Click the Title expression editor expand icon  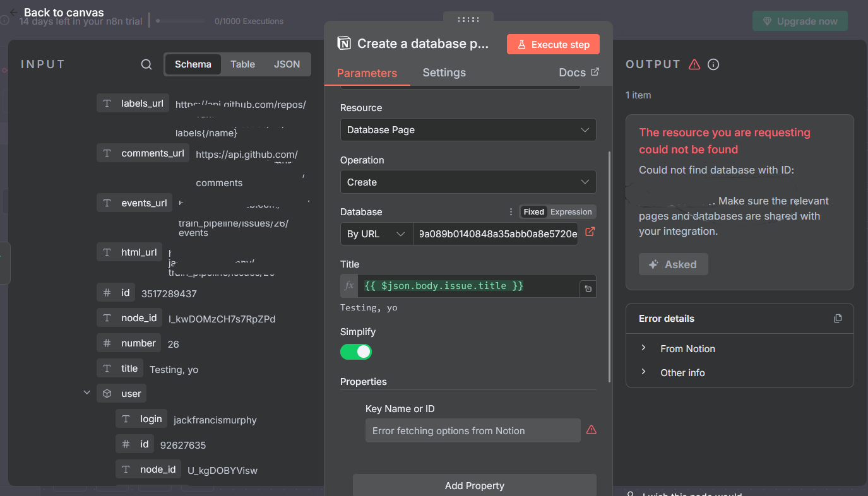click(x=588, y=289)
